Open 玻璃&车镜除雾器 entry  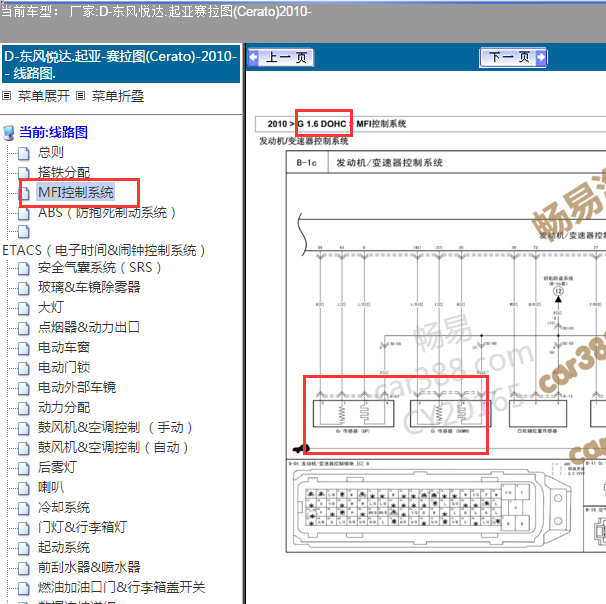tap(89, 287)
